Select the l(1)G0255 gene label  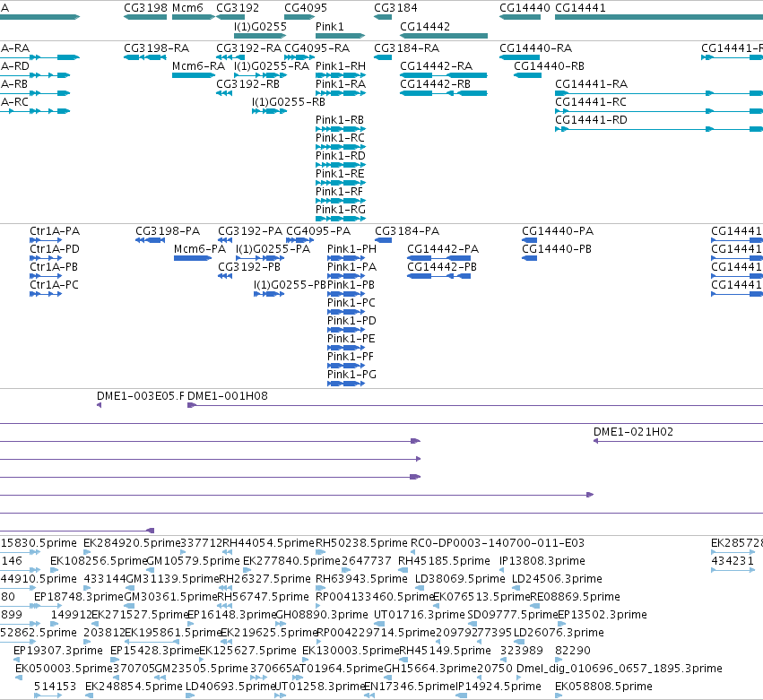[260, 26]
